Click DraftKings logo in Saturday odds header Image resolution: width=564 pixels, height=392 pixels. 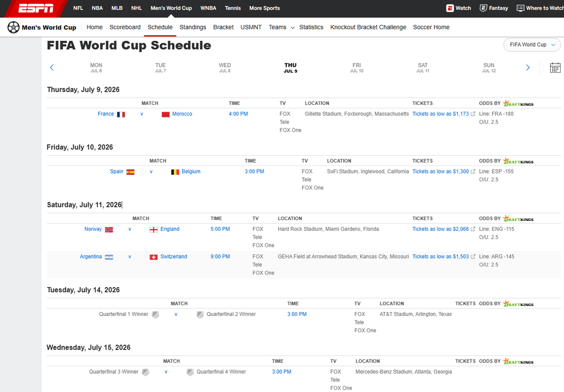tap(518, 219)
